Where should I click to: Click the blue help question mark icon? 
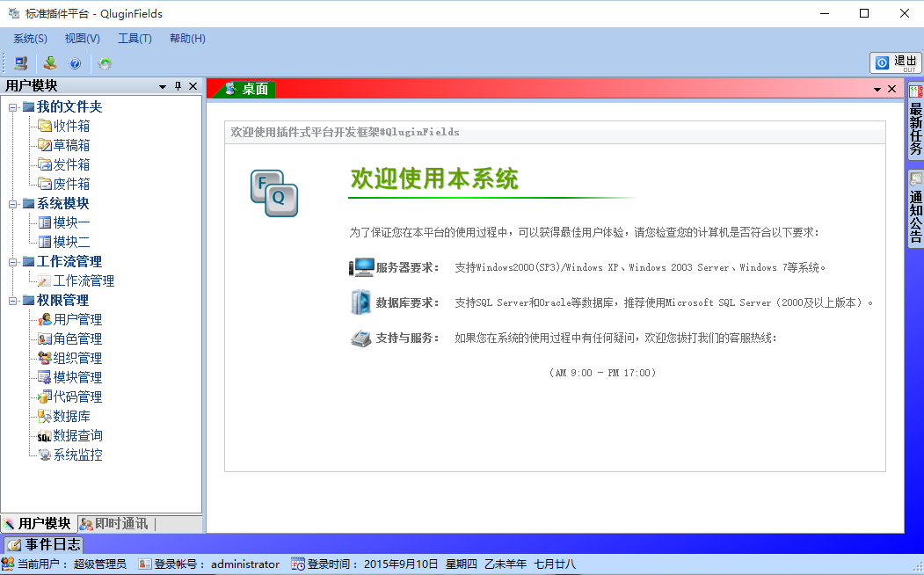pos(75,63)
